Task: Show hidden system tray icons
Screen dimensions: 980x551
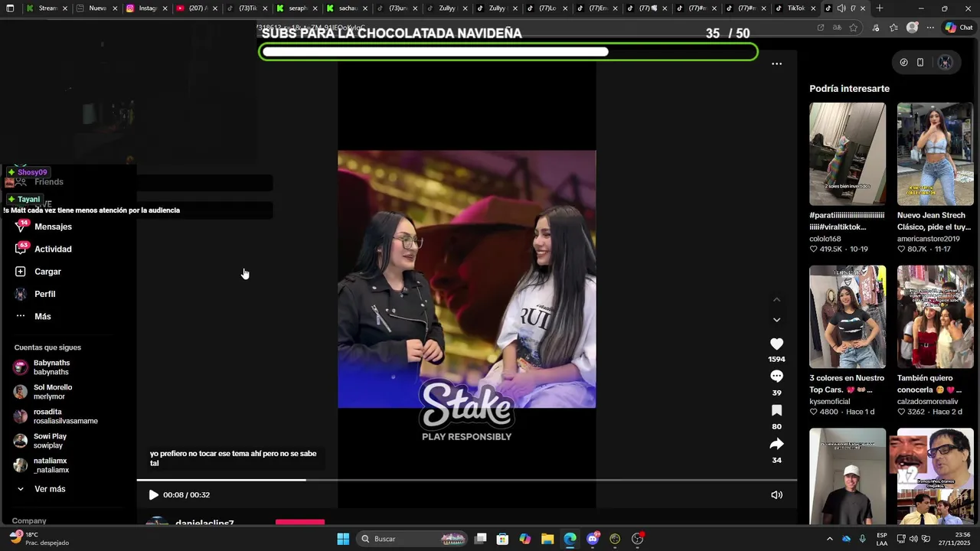Action: tap(829, 539)
